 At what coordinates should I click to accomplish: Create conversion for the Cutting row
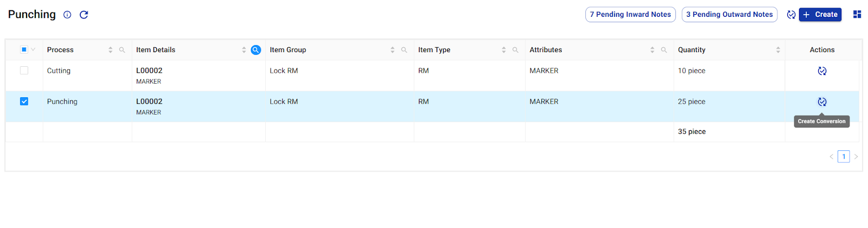(822, 71)
